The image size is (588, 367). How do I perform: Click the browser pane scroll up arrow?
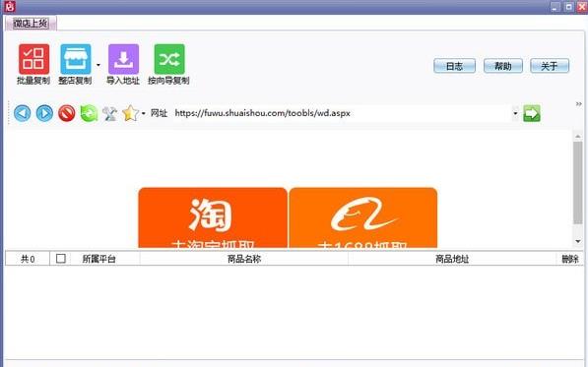point(578,136)
